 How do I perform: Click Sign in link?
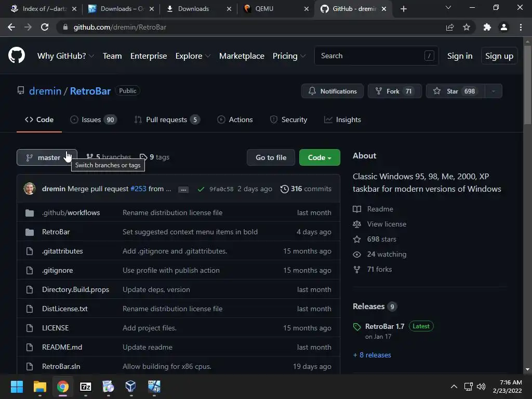[x=460, y=56]
